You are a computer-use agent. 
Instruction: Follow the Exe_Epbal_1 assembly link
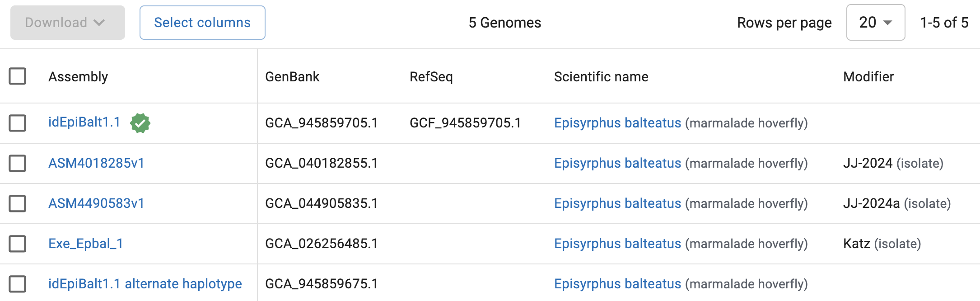click(x=85, y=244)
